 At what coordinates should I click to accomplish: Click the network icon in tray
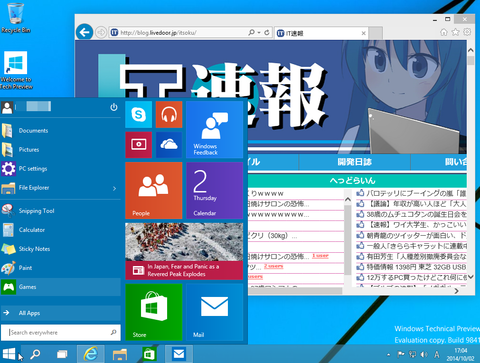413,354
